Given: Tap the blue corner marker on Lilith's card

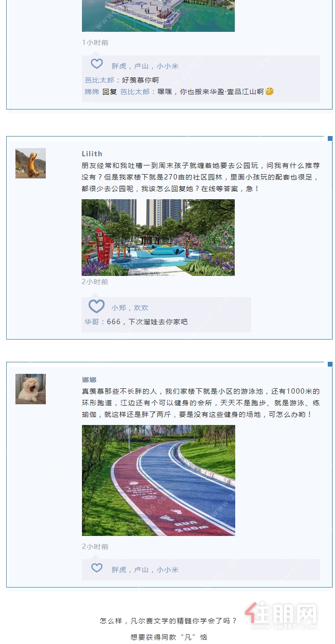Looking at the screenshot, I should pyautogui.click(x=330, y=138).
